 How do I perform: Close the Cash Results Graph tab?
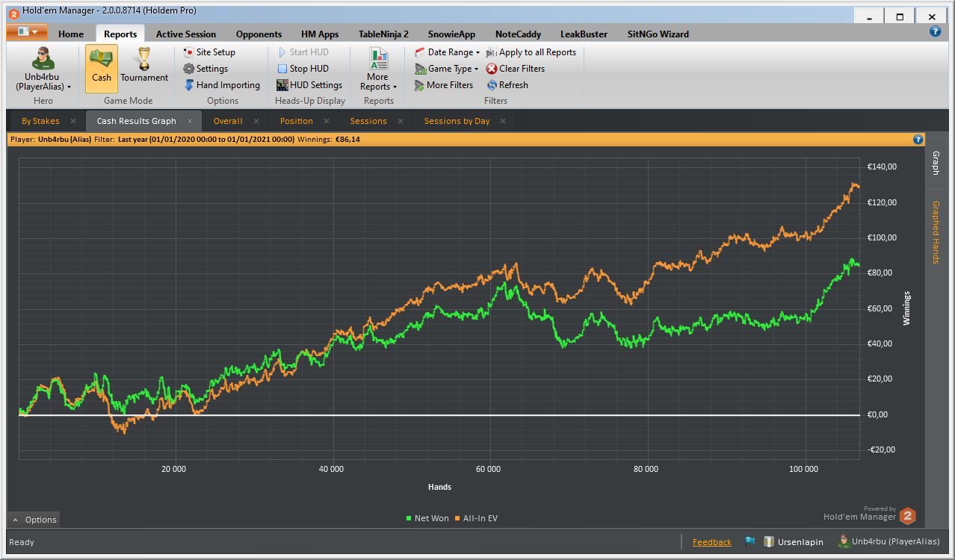point(190,121)
